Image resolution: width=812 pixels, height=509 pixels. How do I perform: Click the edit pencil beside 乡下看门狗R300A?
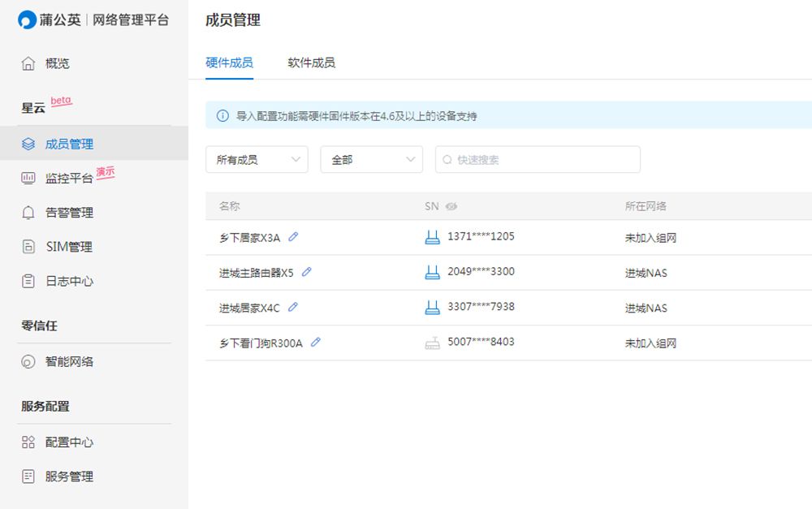(316, 343)
